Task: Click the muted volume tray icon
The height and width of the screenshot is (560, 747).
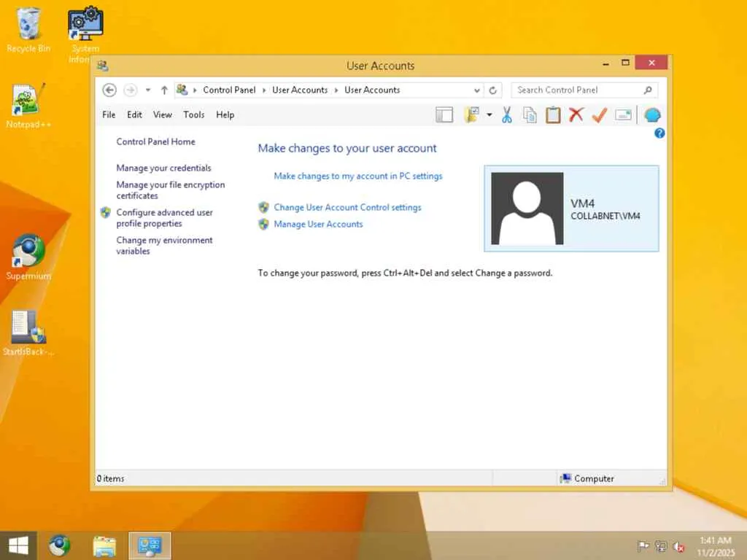Action: (x=678, y=547)
